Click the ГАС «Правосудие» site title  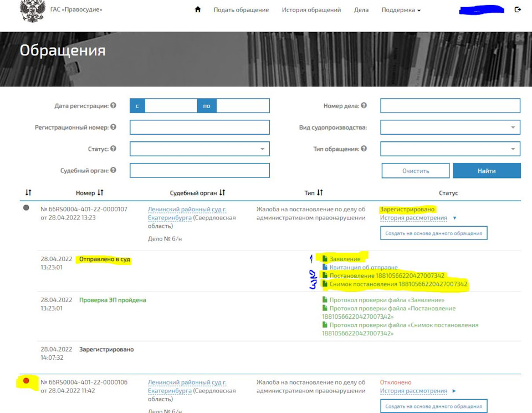(x=76, y=9)
